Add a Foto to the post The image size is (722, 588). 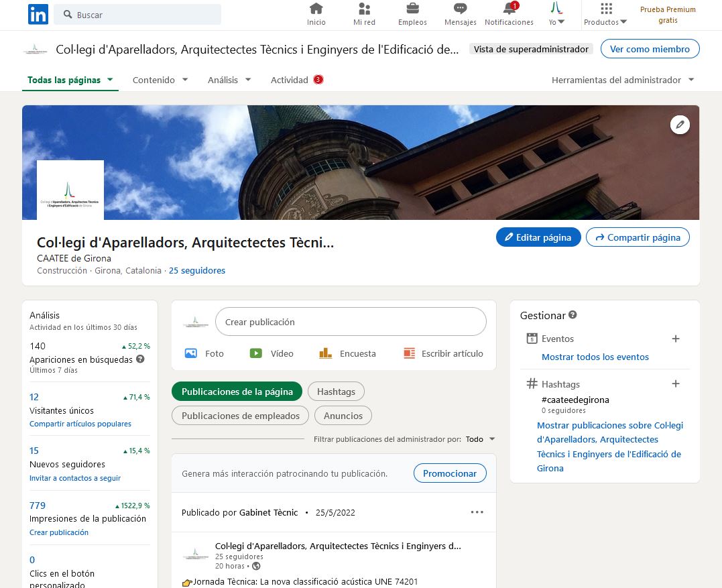[x=204, y=353]
